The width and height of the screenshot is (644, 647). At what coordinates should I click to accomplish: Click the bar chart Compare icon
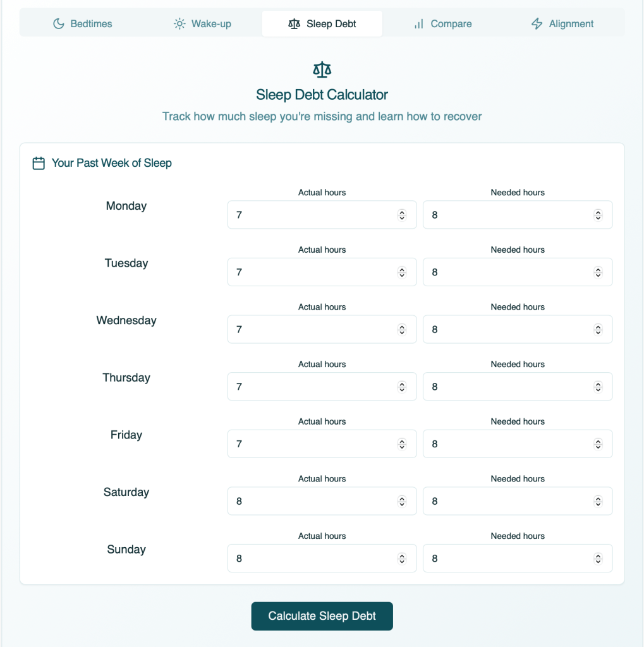pos(418,24)
